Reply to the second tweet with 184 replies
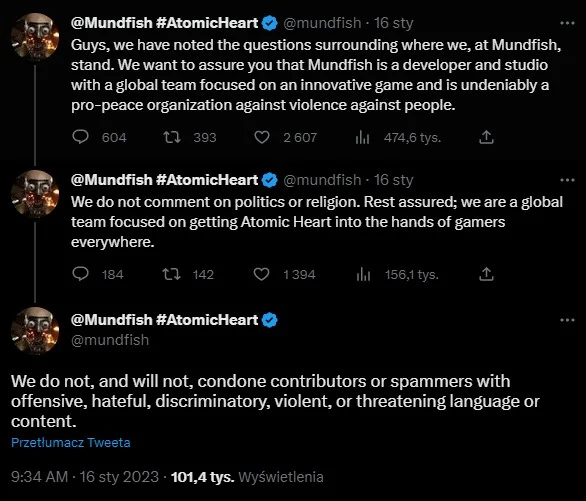The width and height of the screenshot is (586, 501). point(80,274)
